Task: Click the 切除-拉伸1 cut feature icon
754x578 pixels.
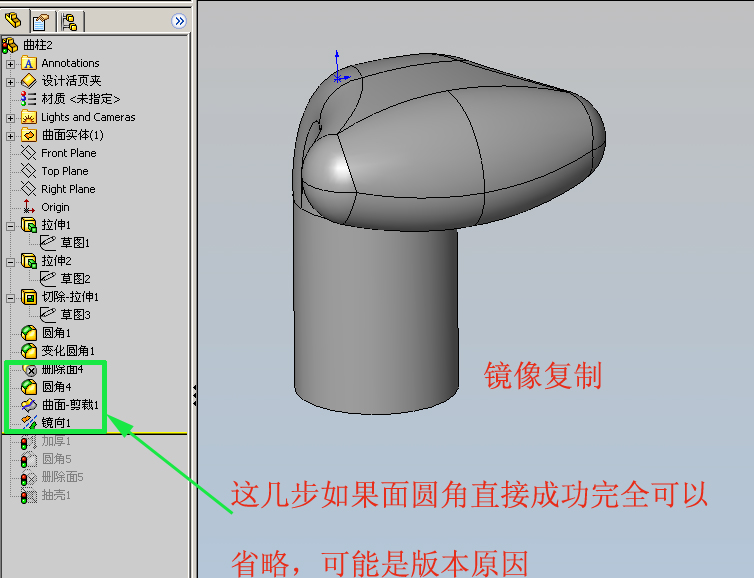Action: click(29, 297)
